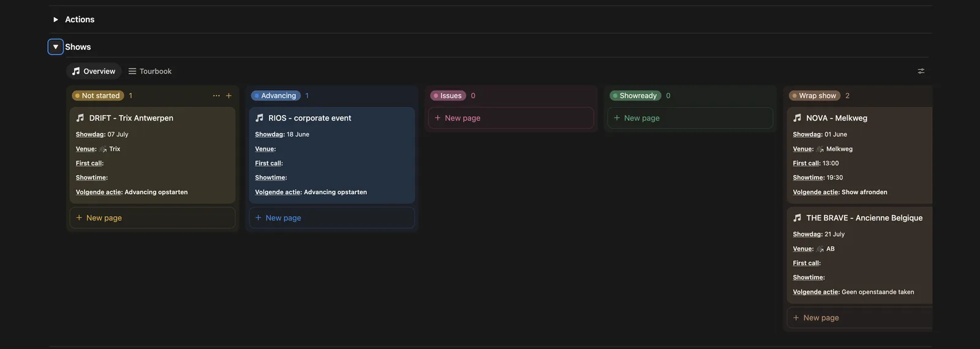Click the music note icon on THE BRAVE card
The width and height of the screenshot is (980, 349).
pos(797,217)
